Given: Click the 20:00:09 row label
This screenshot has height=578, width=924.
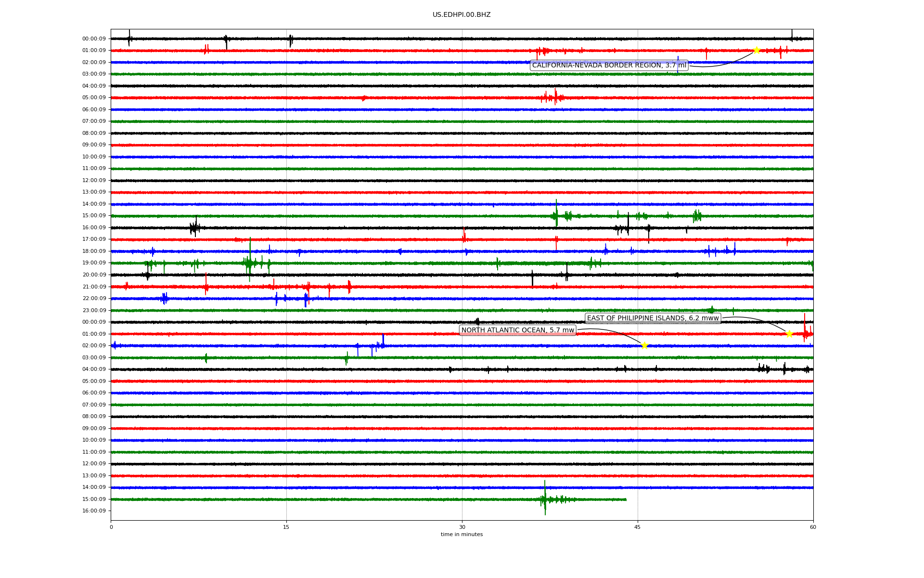Looking at the screenshot, I should (x=94, y=275).
